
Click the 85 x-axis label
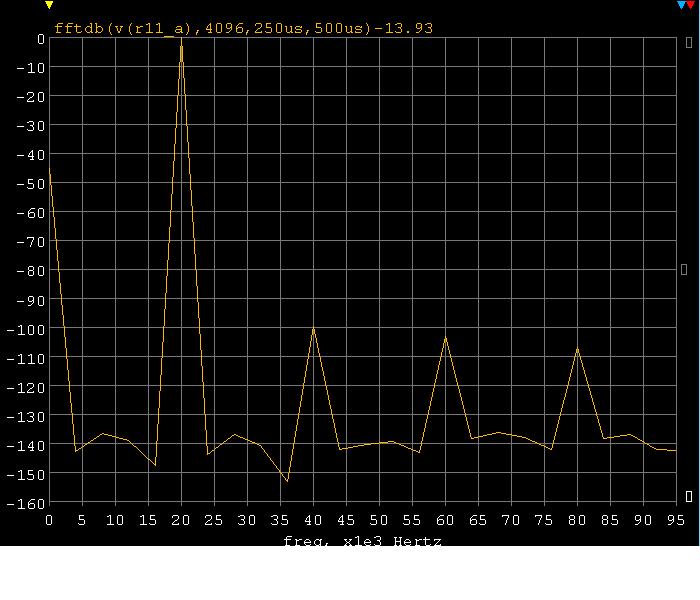[x=610, y=520]
